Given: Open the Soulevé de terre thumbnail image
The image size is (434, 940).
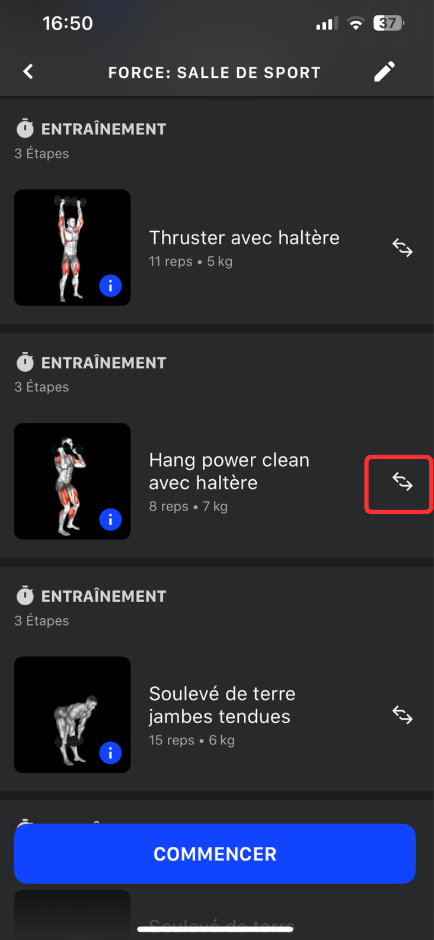Looking at the screenshot, I should [x=73, y=715].
